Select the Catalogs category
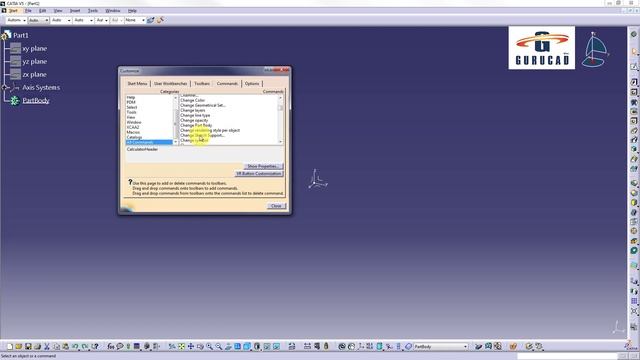The width and height of the screenshot is (640, 360). [134, 137]
